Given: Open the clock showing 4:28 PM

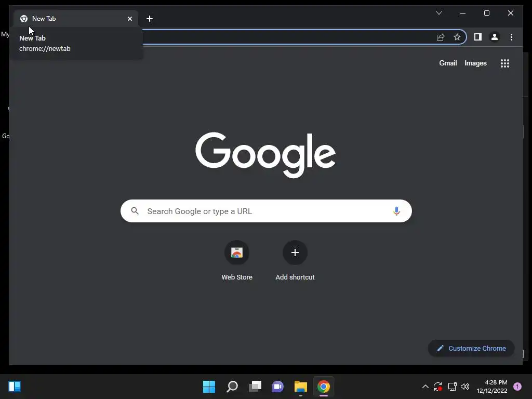Looking at the screenshot, I should 492,387.
